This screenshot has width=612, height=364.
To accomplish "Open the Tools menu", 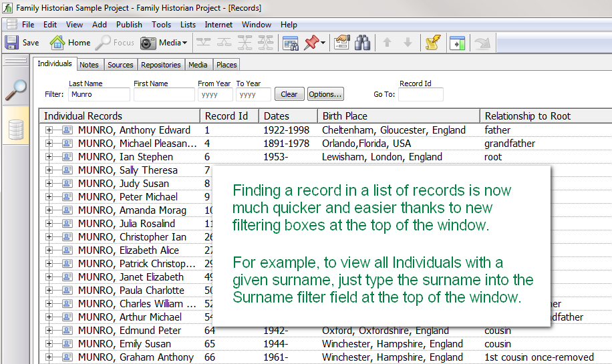I will coord(161,25).
